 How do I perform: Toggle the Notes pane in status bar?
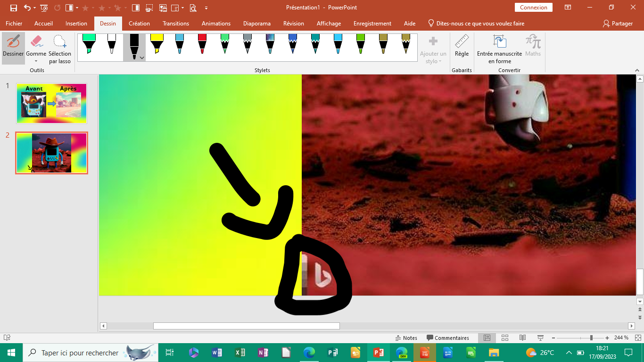point(406,338)
